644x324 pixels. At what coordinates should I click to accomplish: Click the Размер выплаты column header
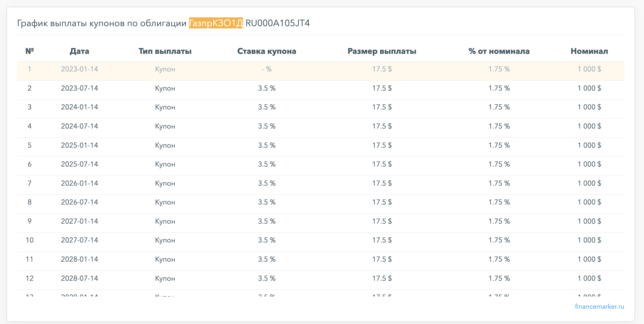[x=382, y=51]
